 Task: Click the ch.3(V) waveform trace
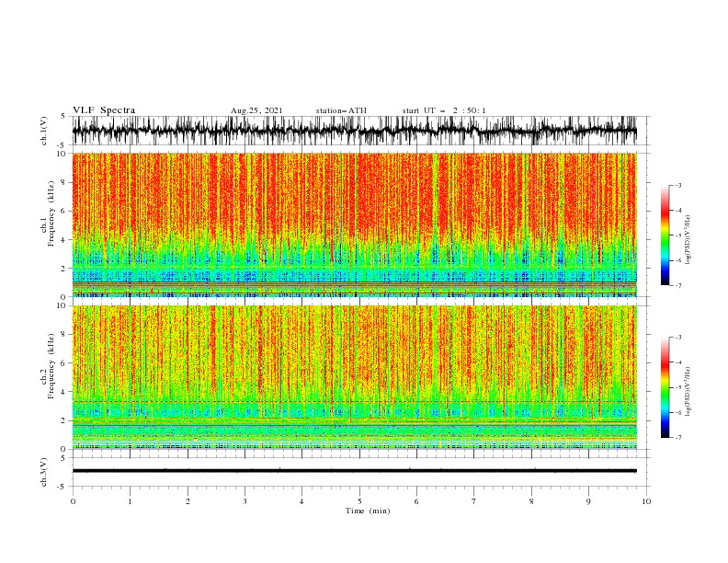[x=355, y=471]
